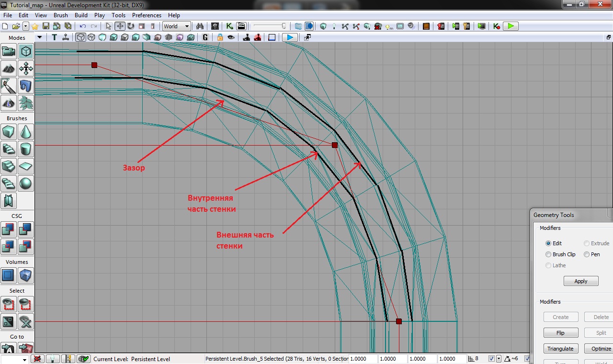Image resolution: width=613 pixels, height=364 pixels.
Task: Click the Save level floppy icon
Action: [46, 26]
